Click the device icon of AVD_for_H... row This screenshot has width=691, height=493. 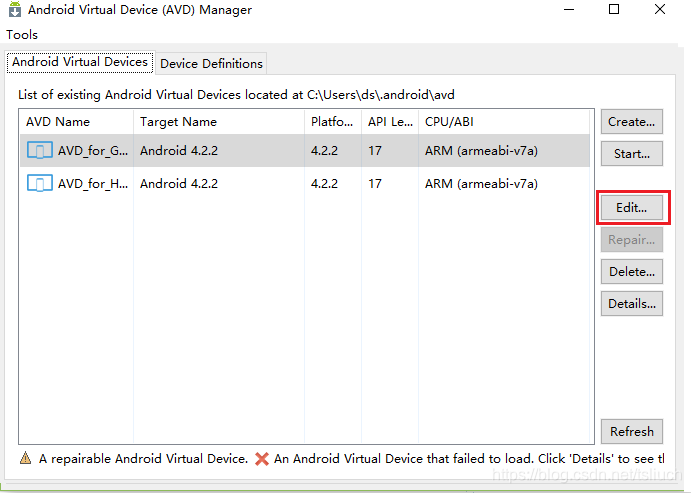point(40,183)
